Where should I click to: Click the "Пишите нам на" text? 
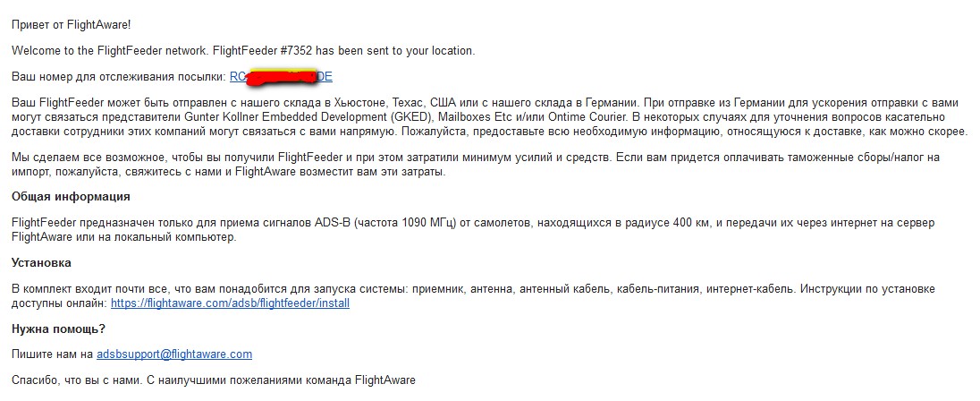52,354
